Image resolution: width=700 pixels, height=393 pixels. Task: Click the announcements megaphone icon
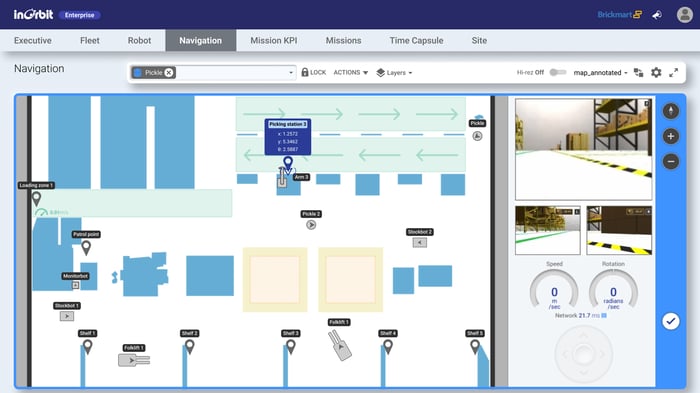click(657, 15)
